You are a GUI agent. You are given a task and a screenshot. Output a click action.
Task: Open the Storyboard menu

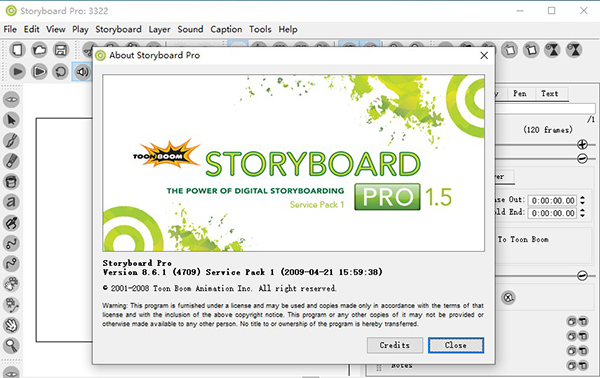(118, 29)
